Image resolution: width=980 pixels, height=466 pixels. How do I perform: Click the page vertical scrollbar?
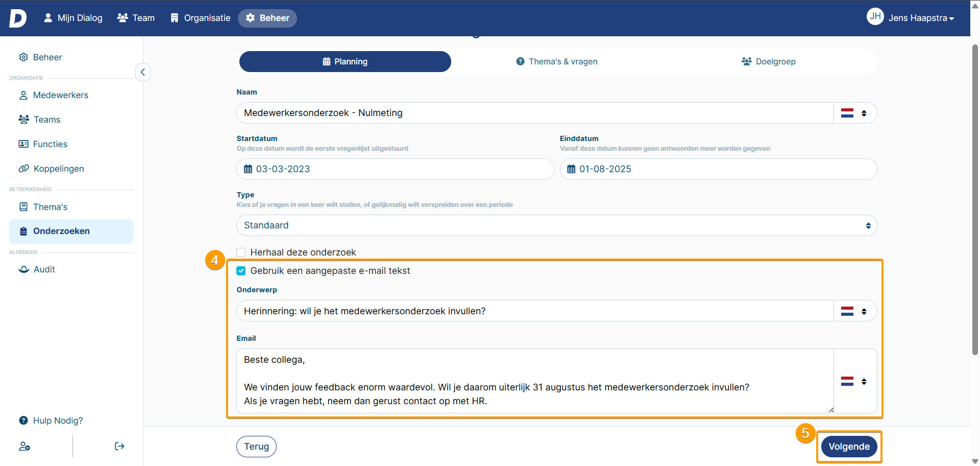(x=975, y=199)
